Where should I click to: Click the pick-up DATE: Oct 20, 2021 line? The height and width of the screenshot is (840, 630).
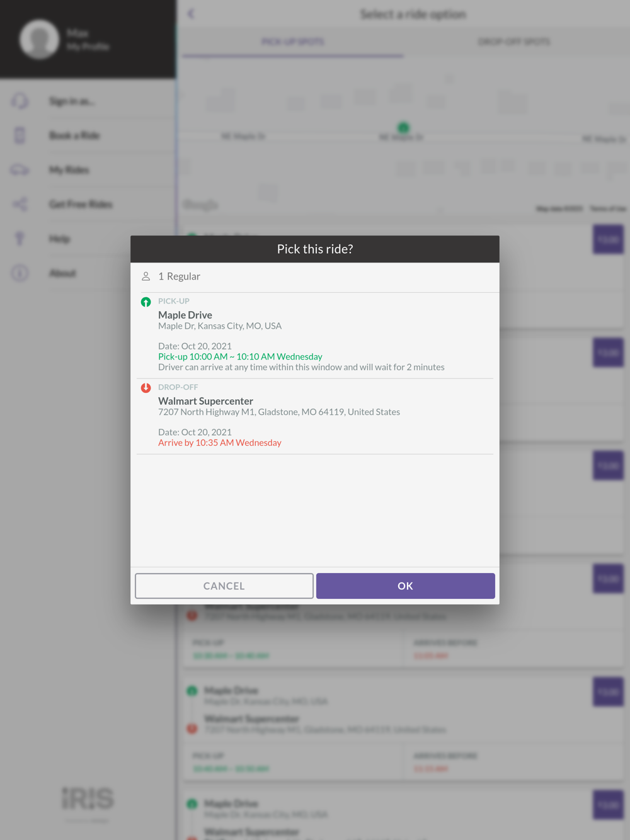click(x=195, y=346)
